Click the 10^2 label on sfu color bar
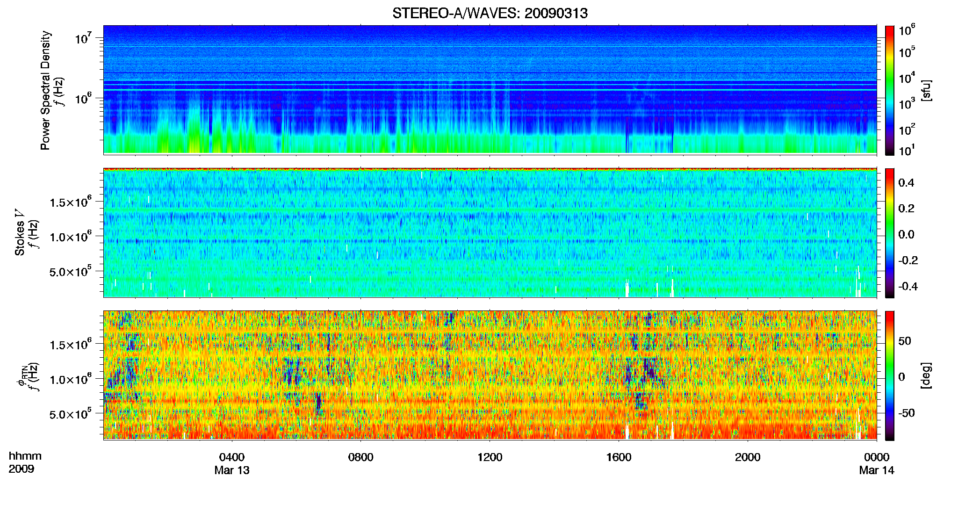This screenshot has height=505, width=980. [x=907, y=130]
